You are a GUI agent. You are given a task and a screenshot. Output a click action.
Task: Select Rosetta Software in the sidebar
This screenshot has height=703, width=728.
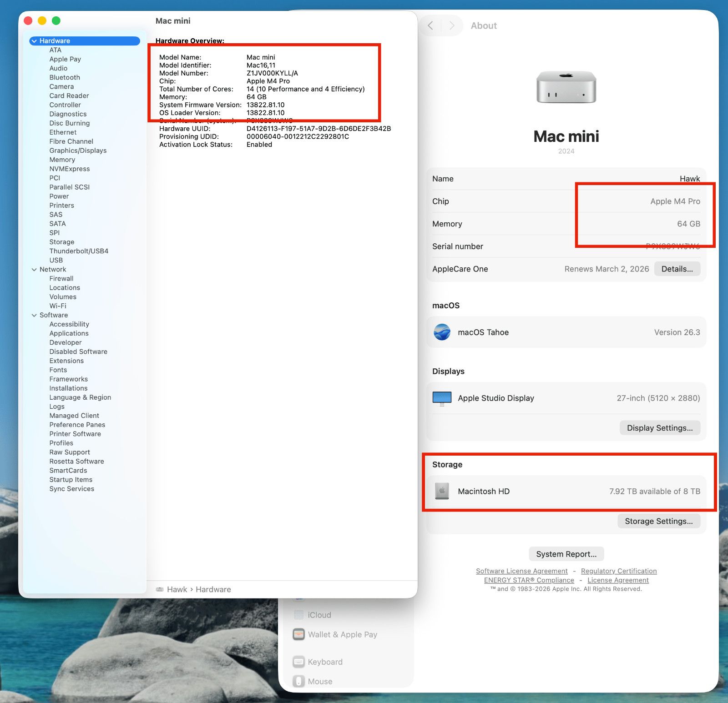(x=77, y=462)
